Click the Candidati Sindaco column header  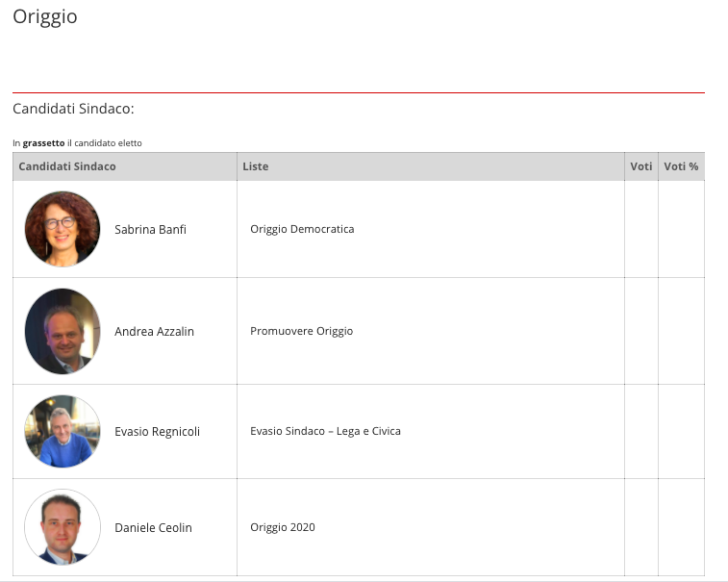[67, 166]
